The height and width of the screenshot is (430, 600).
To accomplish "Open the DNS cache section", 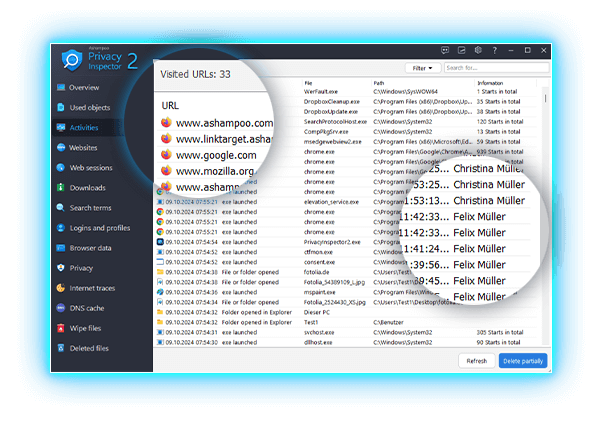I will point(86,308).
